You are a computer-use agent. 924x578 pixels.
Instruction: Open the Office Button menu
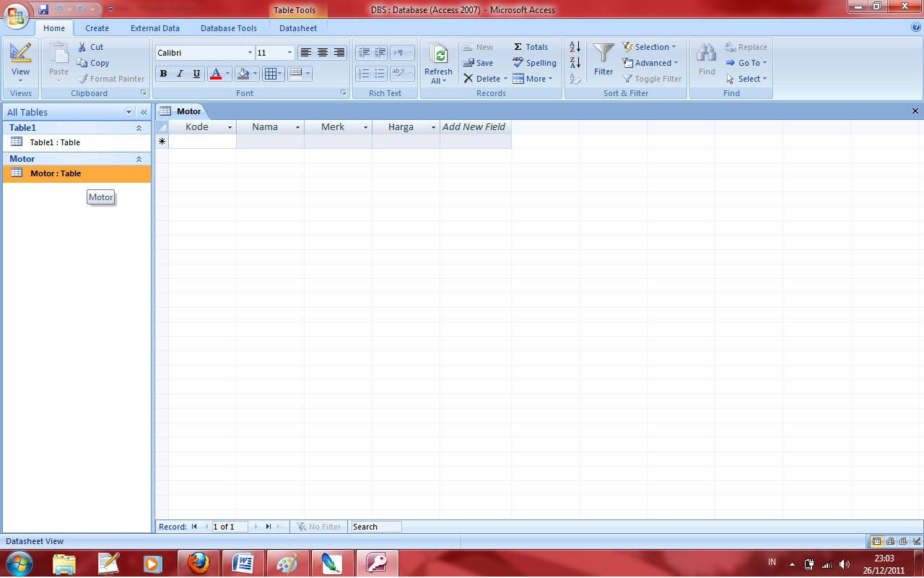(17, 15)
